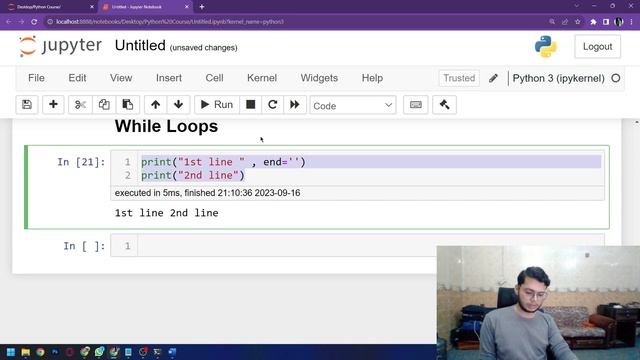Open the Help menu
The height and width of the screenshot is (360, 640).
pos(372,78)
